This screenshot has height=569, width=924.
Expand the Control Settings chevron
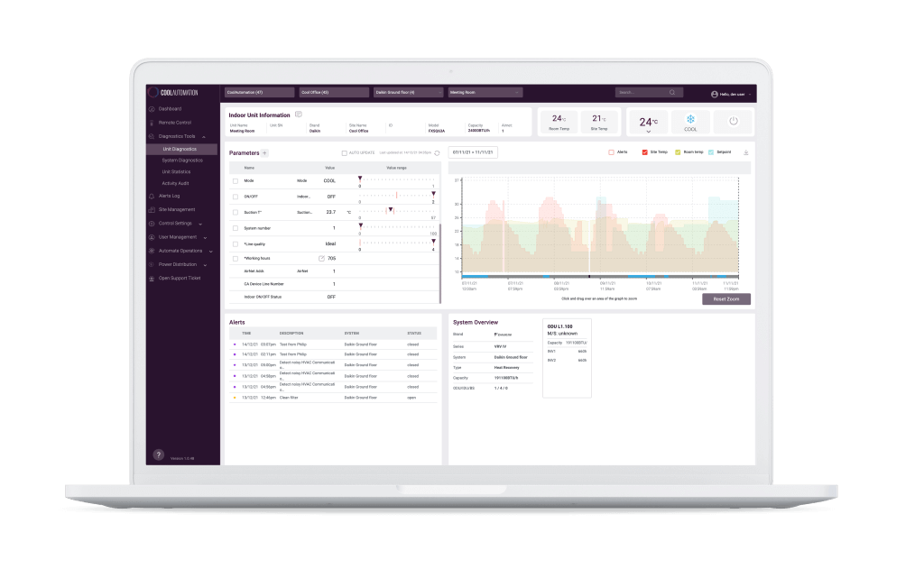[200, 224]
